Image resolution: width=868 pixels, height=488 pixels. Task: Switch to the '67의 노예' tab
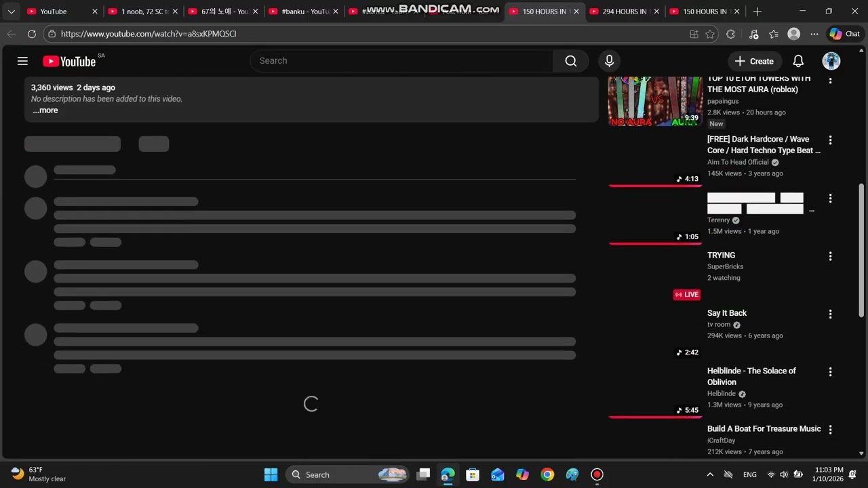coord(224,12)
